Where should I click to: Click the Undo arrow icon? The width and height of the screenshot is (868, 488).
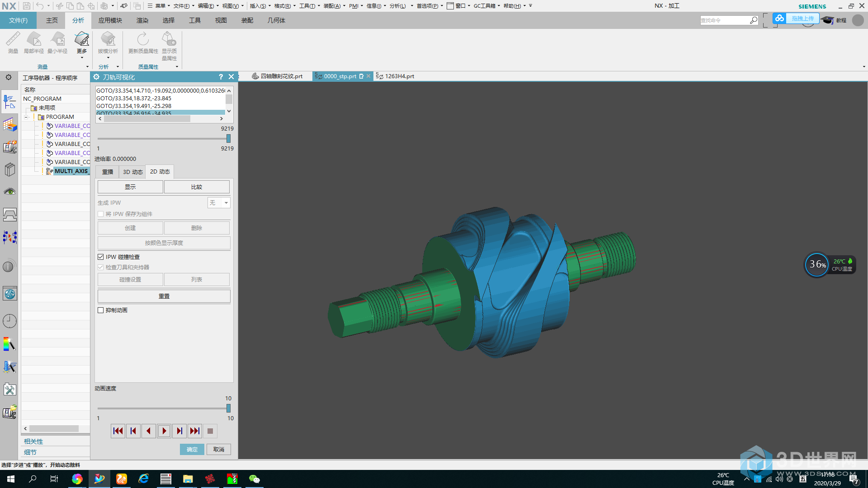40,6
